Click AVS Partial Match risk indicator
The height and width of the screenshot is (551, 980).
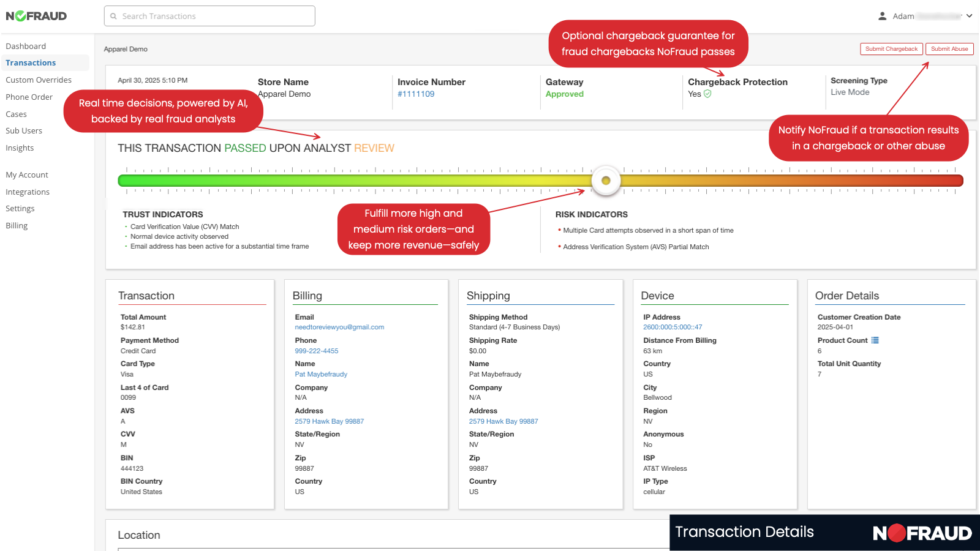coord(636,247)
